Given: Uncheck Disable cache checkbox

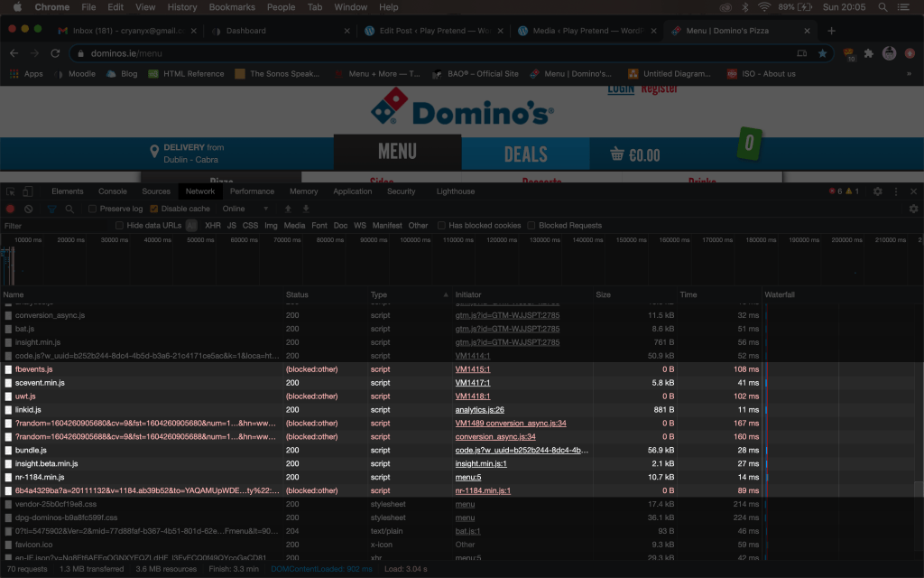Looking at the screenshot, I should (x=154, y=209).
